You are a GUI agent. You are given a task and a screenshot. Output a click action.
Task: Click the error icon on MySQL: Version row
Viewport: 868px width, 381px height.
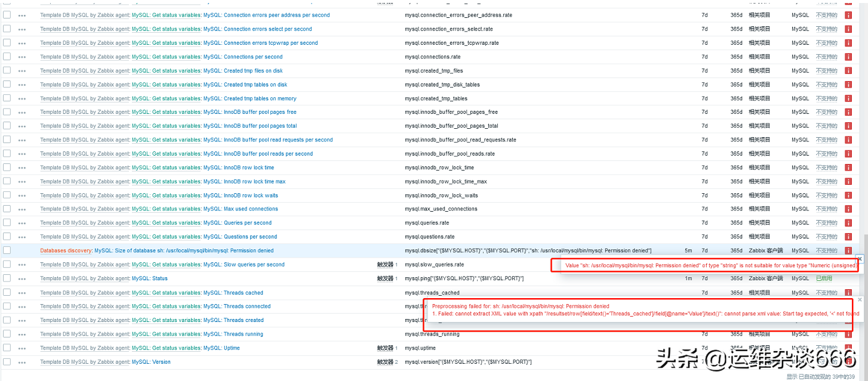[x=848, y=362]
